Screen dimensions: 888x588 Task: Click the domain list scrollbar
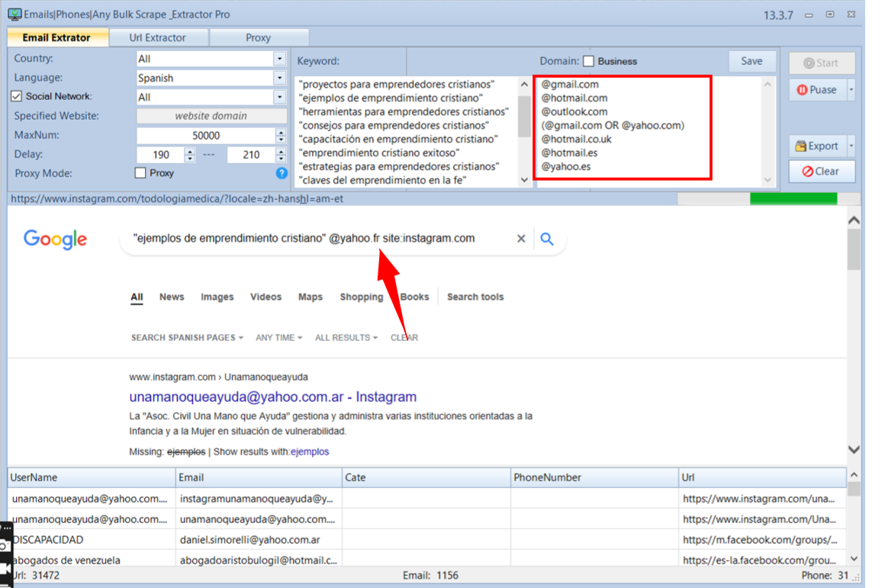pos(767,133)
